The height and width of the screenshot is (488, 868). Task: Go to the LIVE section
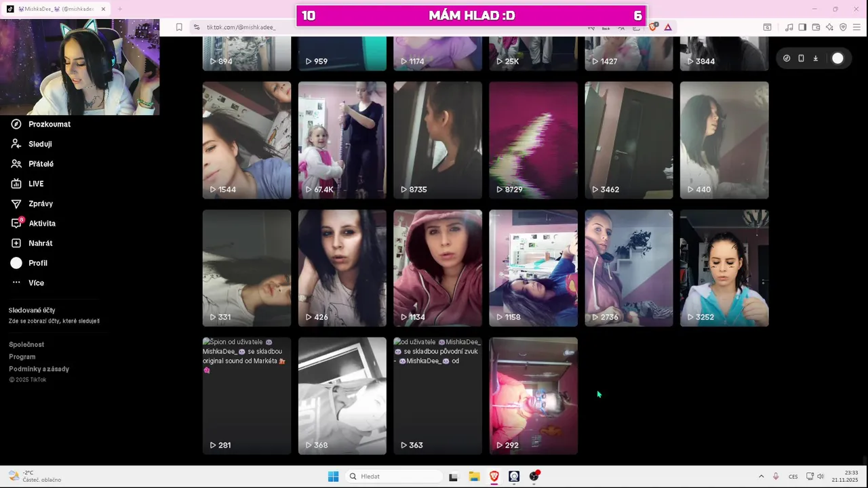(x=28, y=184)
